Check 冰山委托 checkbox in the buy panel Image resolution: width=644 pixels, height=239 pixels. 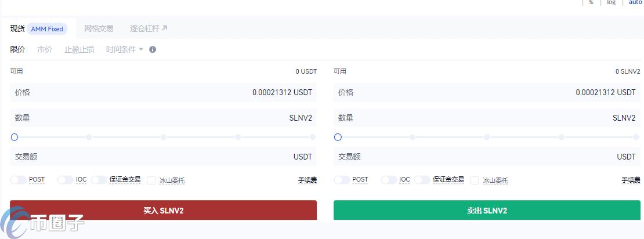pos(151,180)
